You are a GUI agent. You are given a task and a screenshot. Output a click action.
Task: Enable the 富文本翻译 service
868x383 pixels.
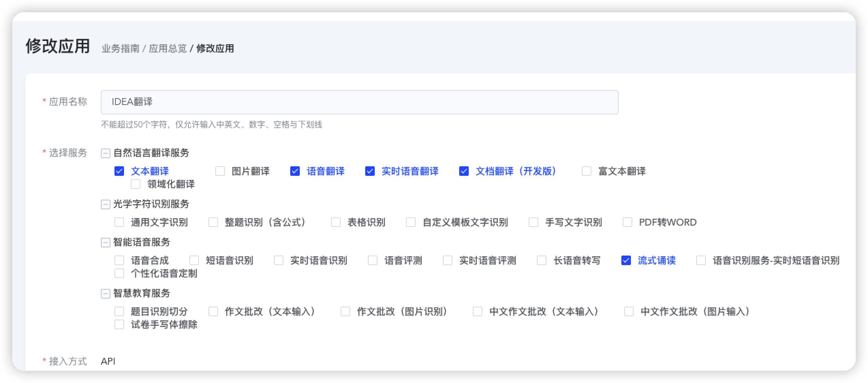pos(586,171)
